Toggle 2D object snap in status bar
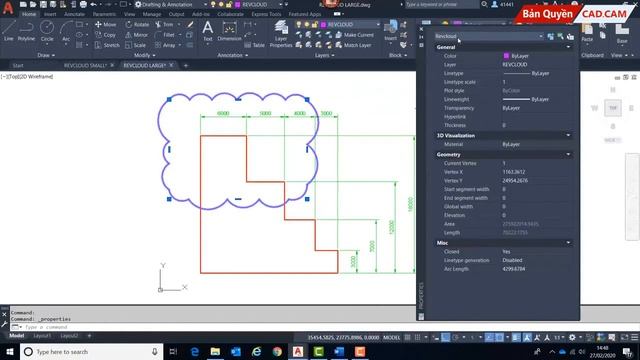The width and height of the screenshot is (640, 360). pos(499,338)
